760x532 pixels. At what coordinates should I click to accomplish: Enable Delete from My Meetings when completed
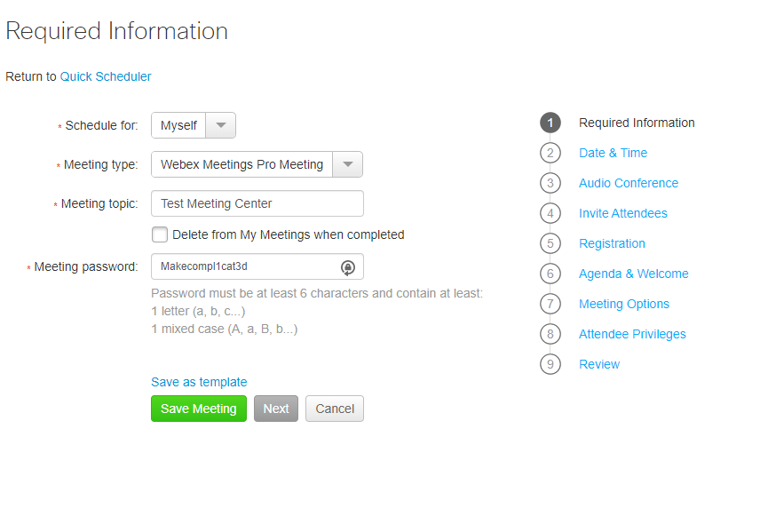pyautogui.click(x=160, y=234)
